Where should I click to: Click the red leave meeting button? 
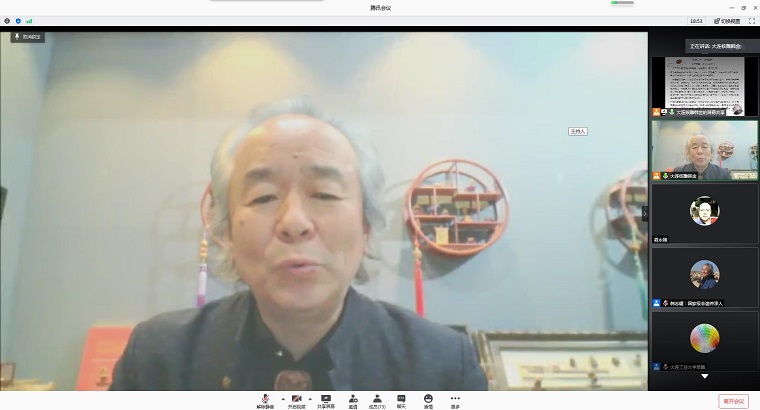732,401
